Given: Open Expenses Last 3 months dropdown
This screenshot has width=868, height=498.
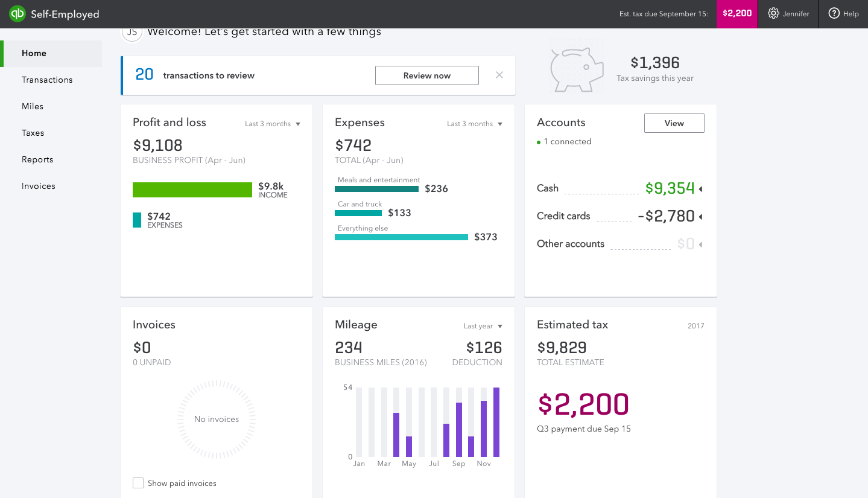Looking at the screenshot, I should click(474, 124).
